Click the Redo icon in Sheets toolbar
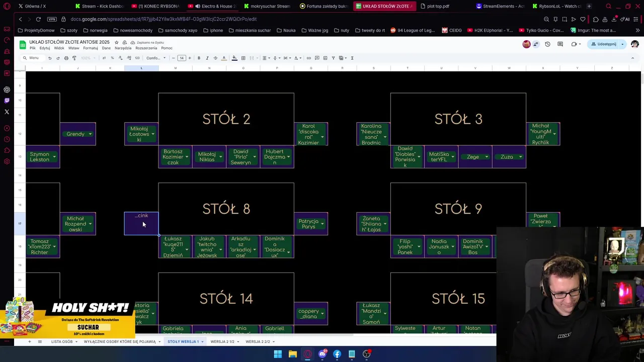The height and width of the screenshot is (362, 644). click(x=58, y=58)
